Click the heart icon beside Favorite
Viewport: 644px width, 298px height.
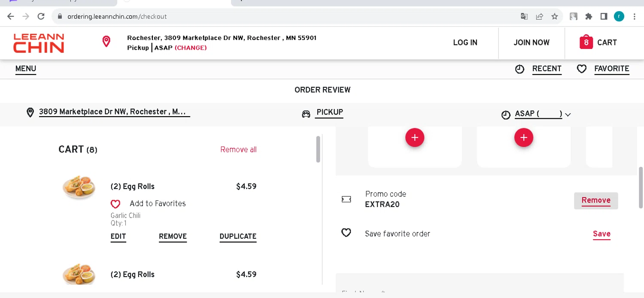[x=581, y=69]
